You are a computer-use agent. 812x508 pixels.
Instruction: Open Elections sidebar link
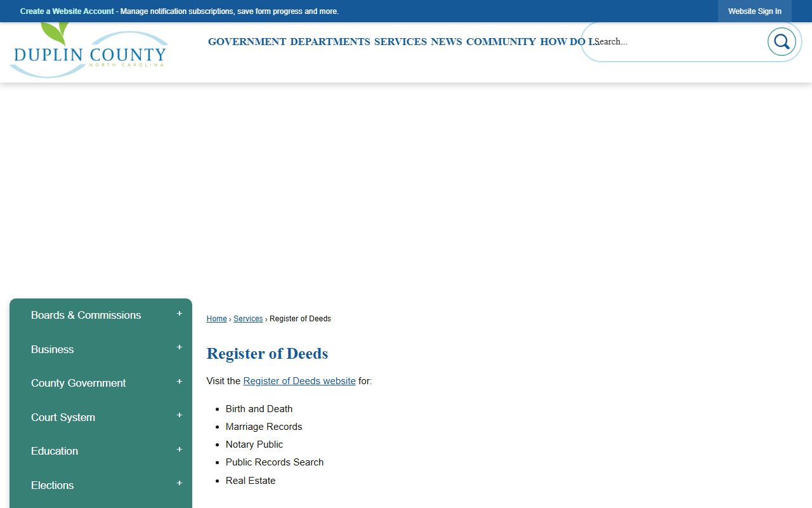click(53, 485)
